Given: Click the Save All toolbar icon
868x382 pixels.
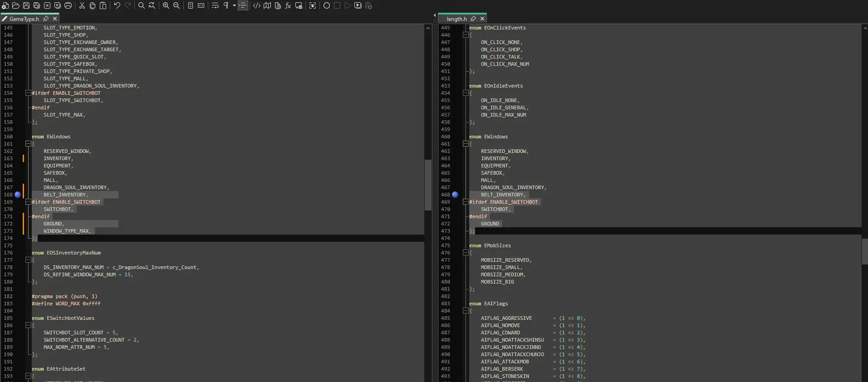Looking at the screenshot, I should [36, 5].
